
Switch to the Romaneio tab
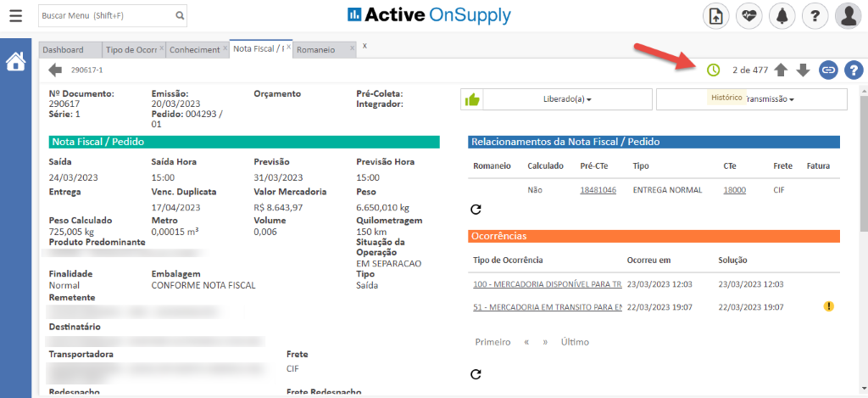316,50
